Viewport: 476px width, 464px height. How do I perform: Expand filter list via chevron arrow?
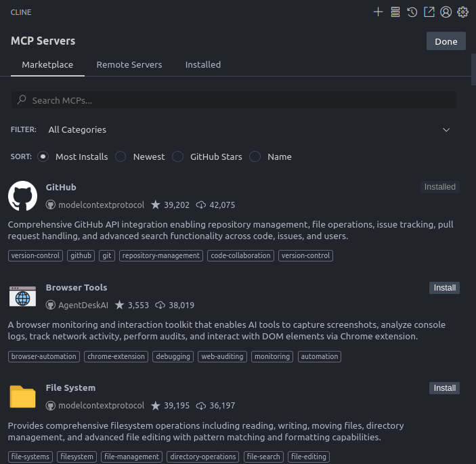[446, 130]
